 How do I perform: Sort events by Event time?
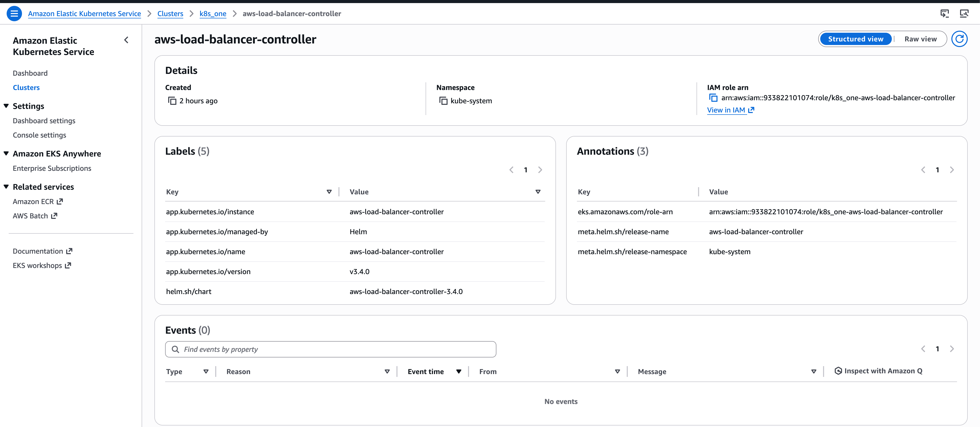pyautogui.click(x=458, y=372)
